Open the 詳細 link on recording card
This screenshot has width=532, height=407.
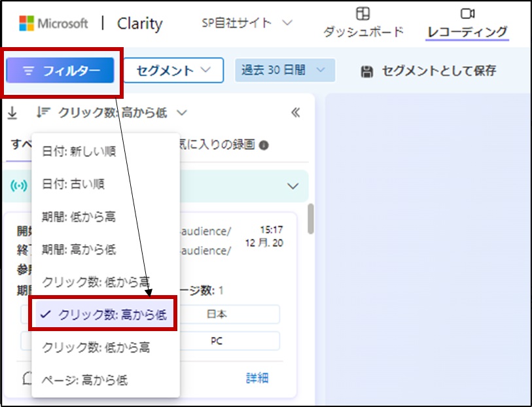click(x=257, y=378)
